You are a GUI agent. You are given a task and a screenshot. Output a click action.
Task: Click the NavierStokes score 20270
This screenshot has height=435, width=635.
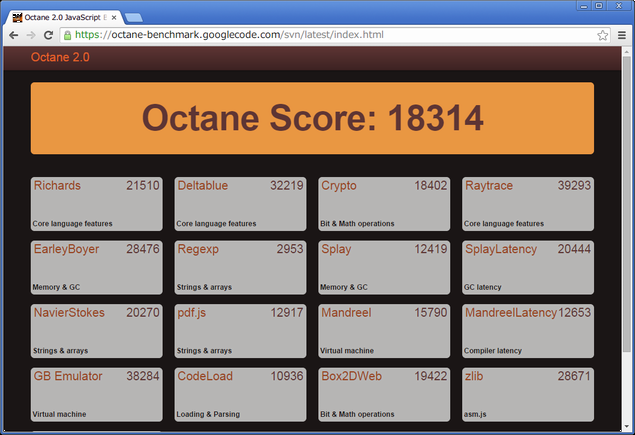coord(143,313)
